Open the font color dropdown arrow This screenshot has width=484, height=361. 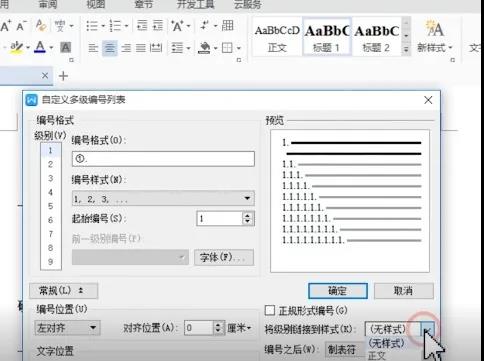click(x=51, y=48)
